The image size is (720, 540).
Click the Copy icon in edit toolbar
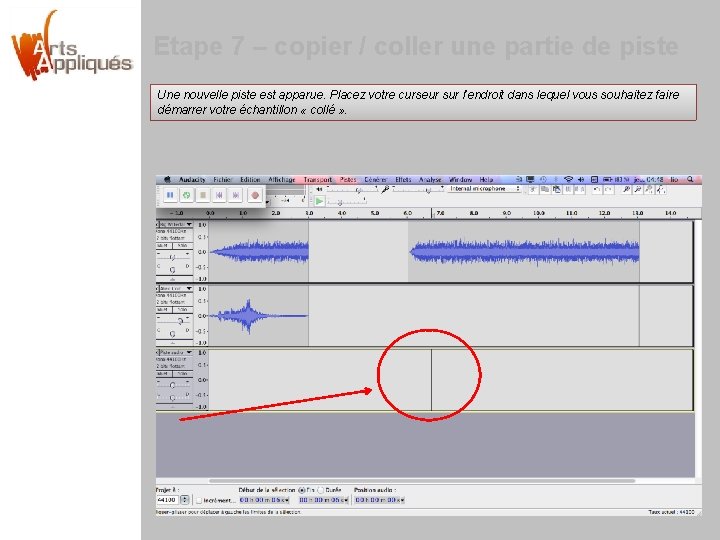[x=545, y=189]
